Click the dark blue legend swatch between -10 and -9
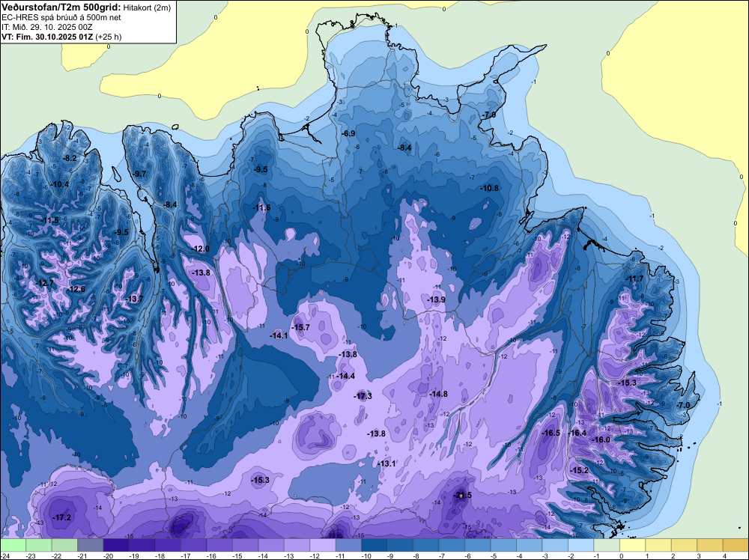Image resolution: width=749 pixels, height=560 pixels. click(374, 545)
